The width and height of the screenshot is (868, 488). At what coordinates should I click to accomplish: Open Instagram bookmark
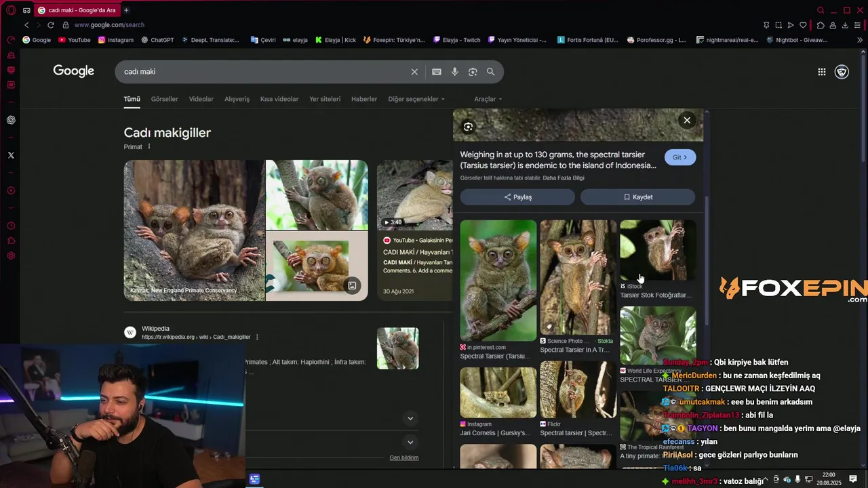[x=116, y=40]
